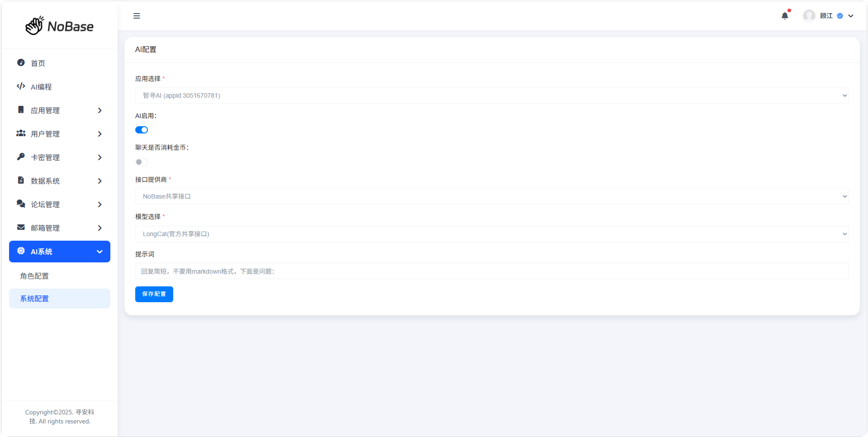Click the 首页 dashboard icon
Viewport: 868px width, 437px height.
(21, 63)
